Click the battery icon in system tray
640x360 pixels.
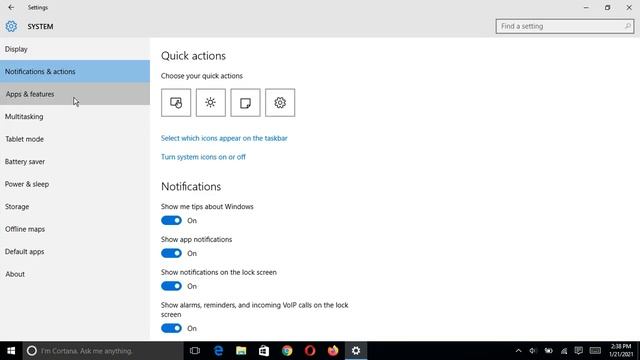coord(549,351)
